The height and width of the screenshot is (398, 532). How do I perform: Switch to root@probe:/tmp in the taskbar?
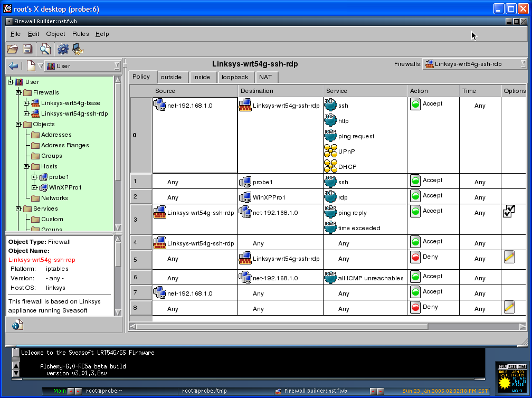[x=205, y=391]
